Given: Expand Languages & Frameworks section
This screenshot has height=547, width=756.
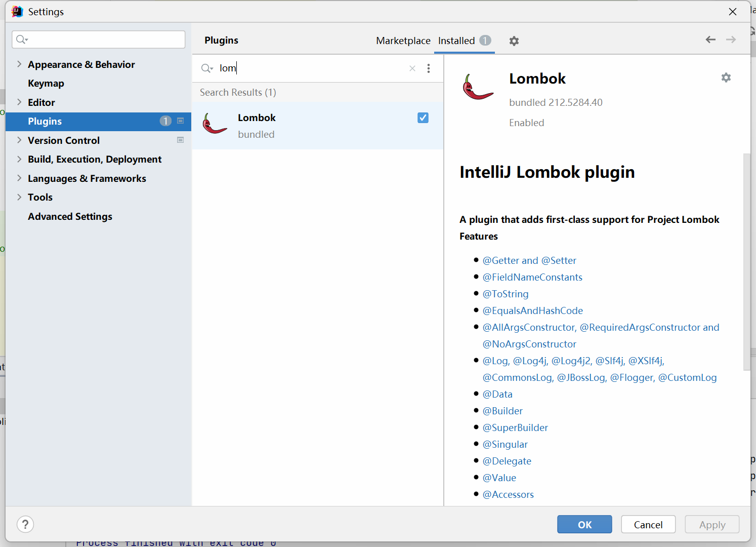Looking at the screenshot, I should click(19, 178).
